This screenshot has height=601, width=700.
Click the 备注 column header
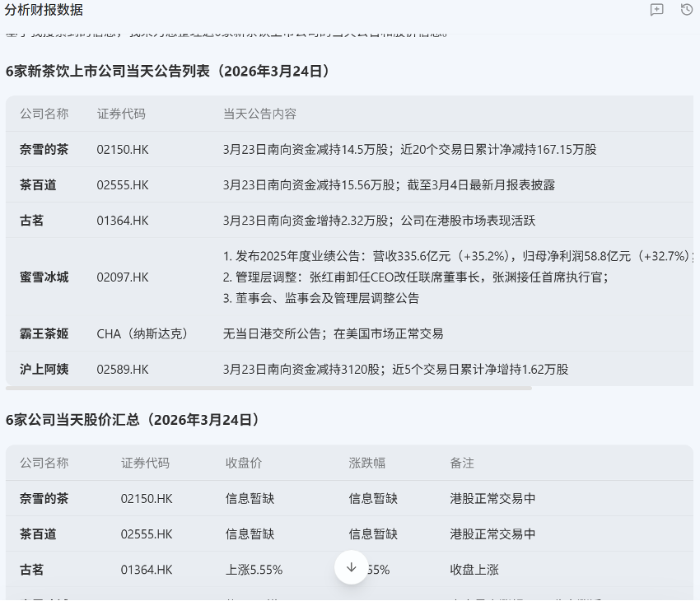462,463
